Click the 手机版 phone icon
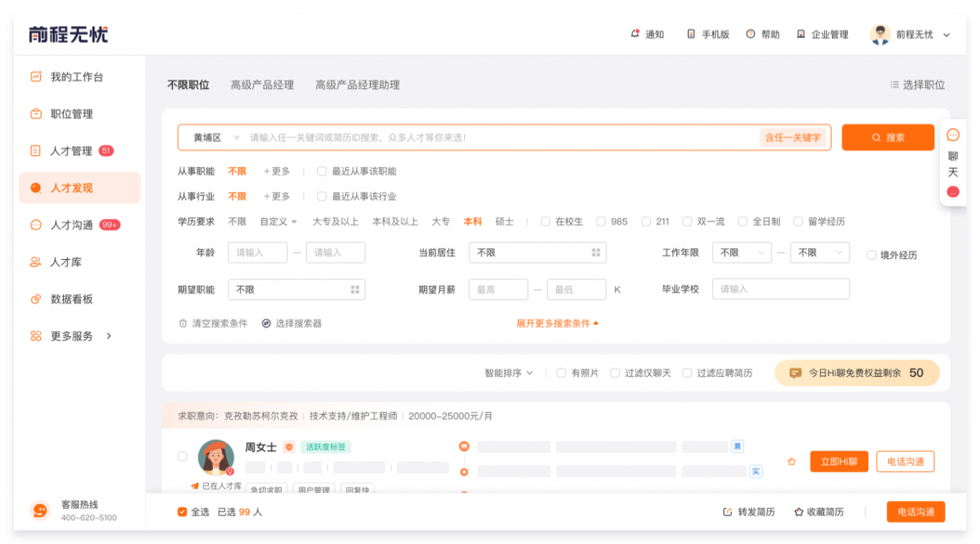This screenshot has height=544, width=980. [691, 34]
